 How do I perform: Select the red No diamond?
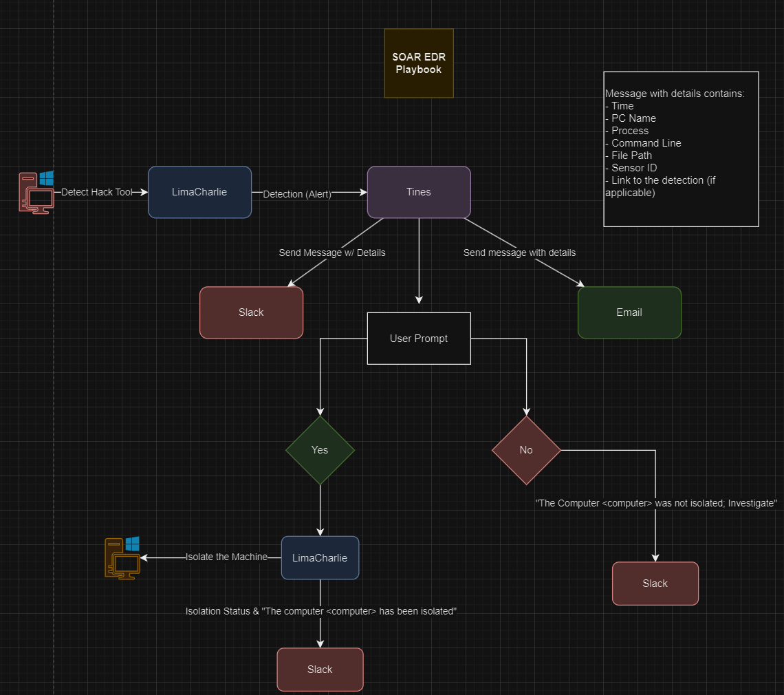(x=527, y=450)
